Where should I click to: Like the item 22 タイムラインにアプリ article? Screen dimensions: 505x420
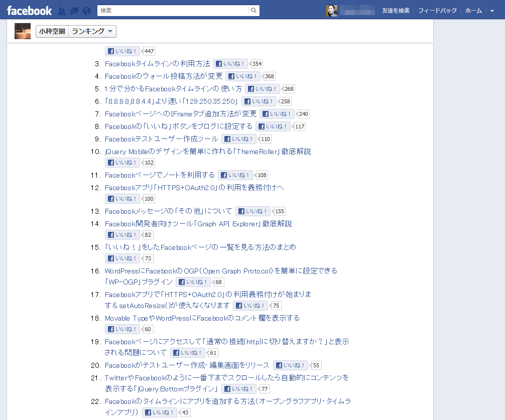[160, 412]
